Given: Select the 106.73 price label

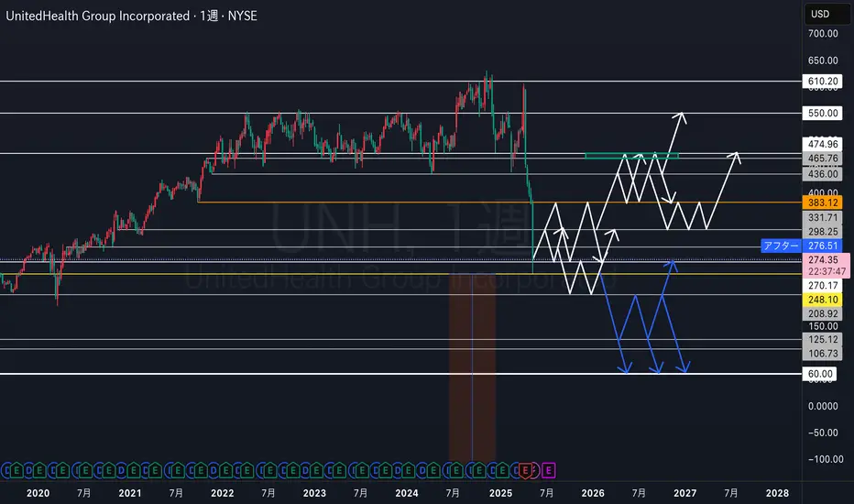Looking at the screenshot, I should (823, 353).
